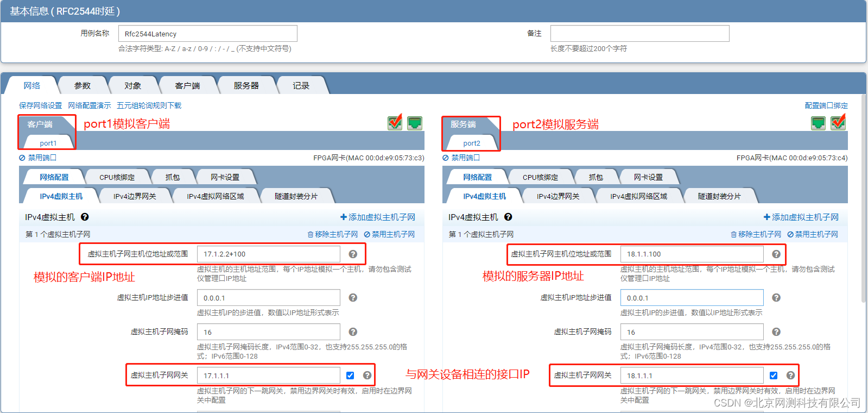Click the checked port icon in server panel
Screen dimensions: 868x413
click(x=838, y=122)
